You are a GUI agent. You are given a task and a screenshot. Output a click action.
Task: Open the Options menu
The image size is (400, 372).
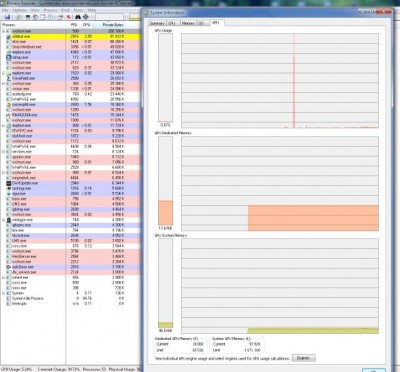coord(20,10)
